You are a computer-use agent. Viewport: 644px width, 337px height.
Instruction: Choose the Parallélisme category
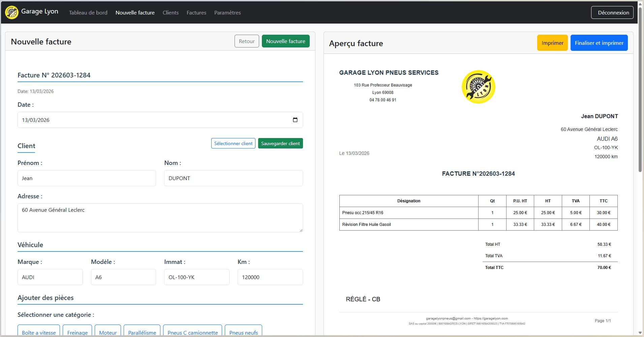[x=142, y=332]
